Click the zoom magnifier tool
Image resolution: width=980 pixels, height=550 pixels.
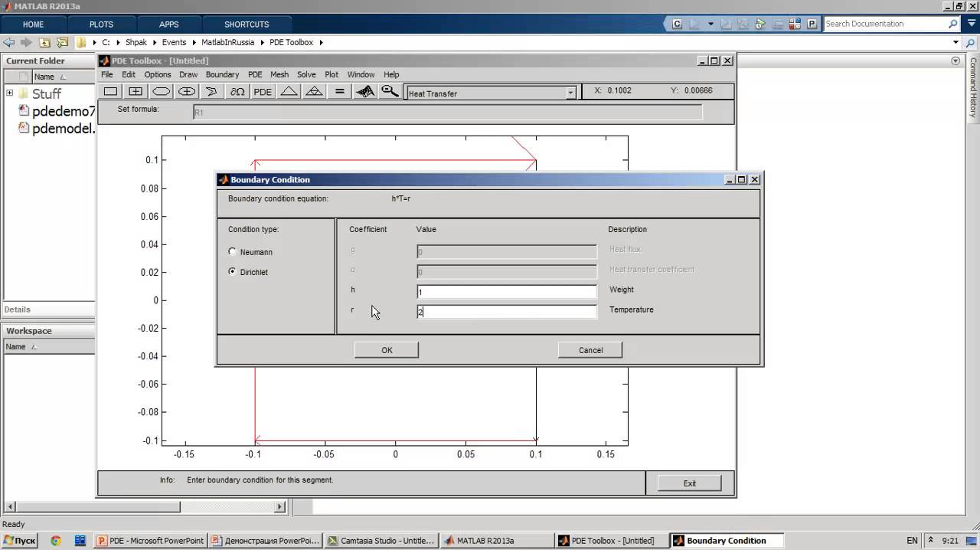[390, 92]
